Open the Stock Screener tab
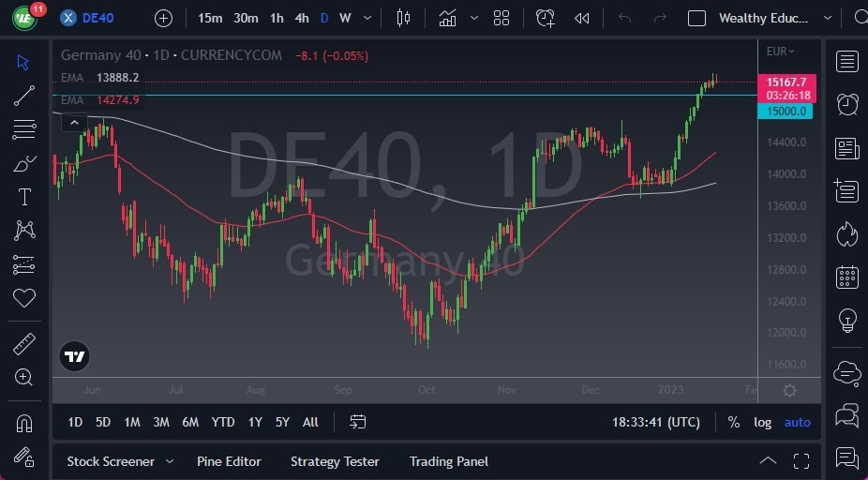The height and width of the screenshot is (480, 868). click(x=111, y=462)
